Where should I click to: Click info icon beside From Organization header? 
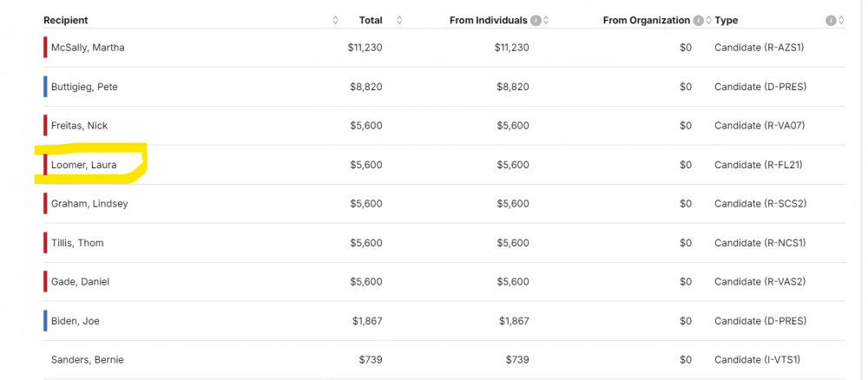click(x=698, y=20)
